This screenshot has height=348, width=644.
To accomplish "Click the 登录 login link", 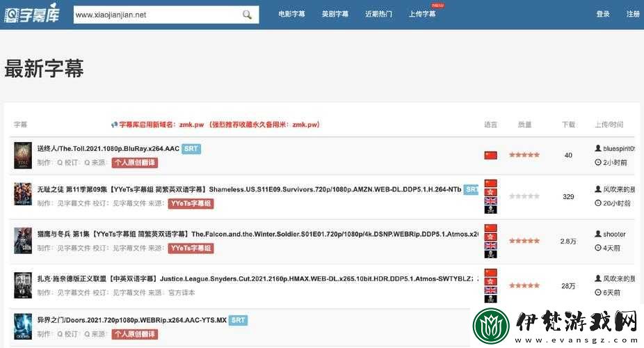I will pos(603,14).
